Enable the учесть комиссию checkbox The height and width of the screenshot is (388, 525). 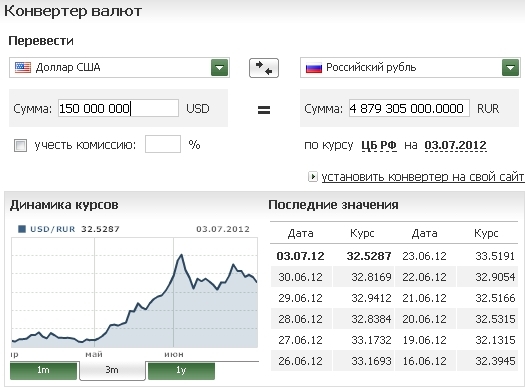point(20,146)
